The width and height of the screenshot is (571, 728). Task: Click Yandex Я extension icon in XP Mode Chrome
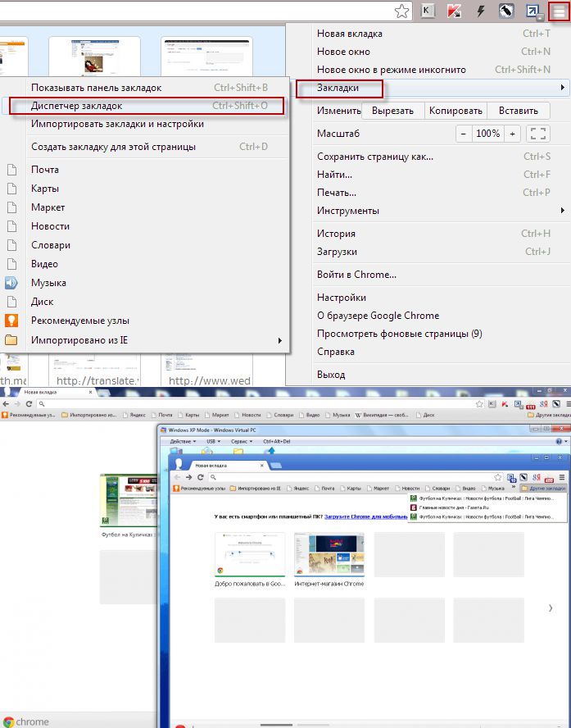pyautogui.click(x=537, y=477)
